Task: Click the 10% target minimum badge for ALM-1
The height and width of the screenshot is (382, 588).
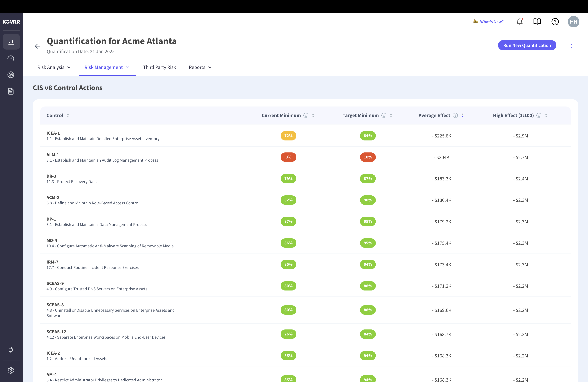Action: [368, 157]
